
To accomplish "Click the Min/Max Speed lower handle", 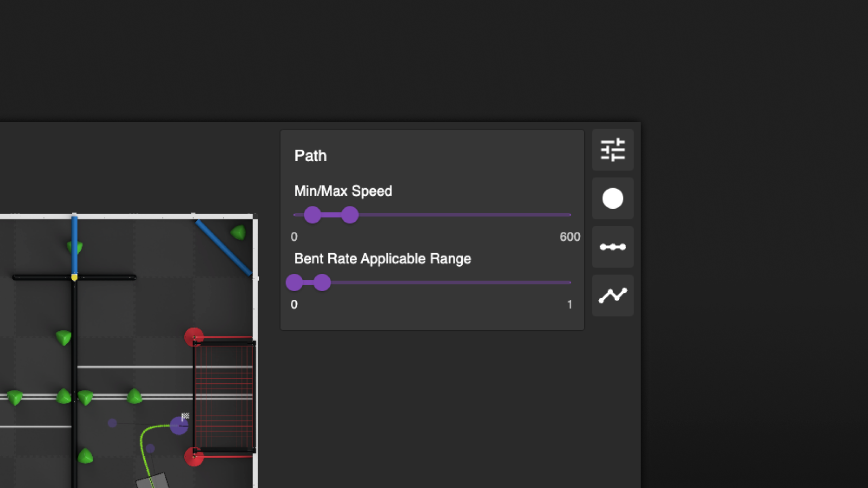I will click(x=312, y=215).
